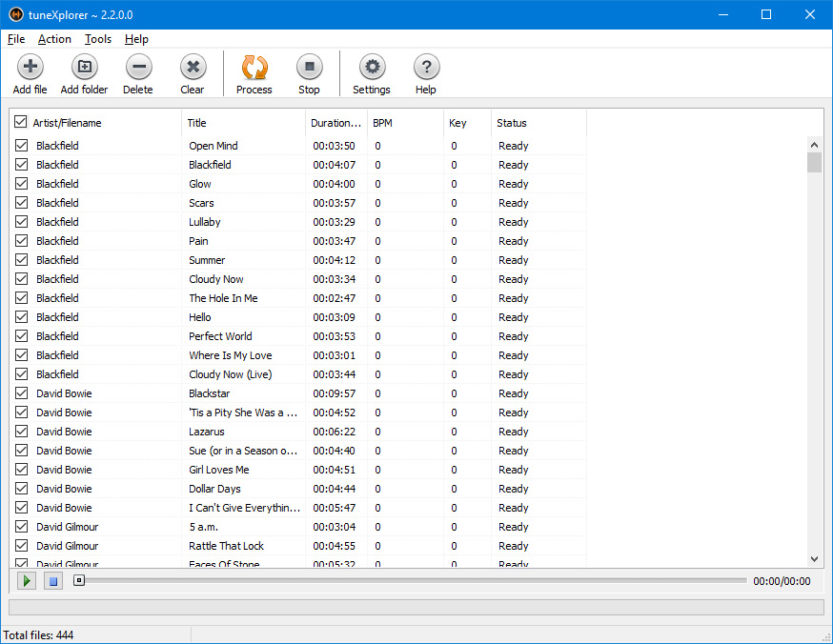833x644 pixels.
Task: Click the scrollbar down arrow
Action: pyautogui.click(x=814, y=559)
